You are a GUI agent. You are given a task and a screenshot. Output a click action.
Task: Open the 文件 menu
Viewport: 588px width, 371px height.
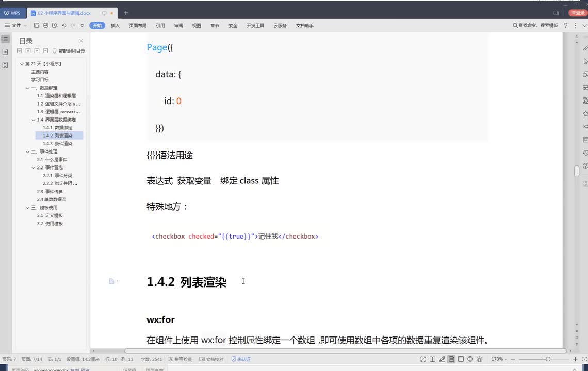point(16,25)
